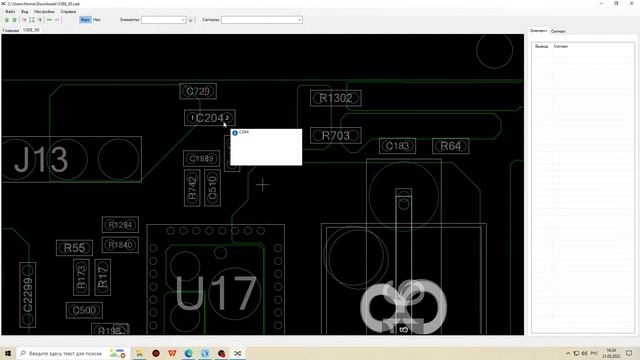Open the notification center icon

click(629, 353)
